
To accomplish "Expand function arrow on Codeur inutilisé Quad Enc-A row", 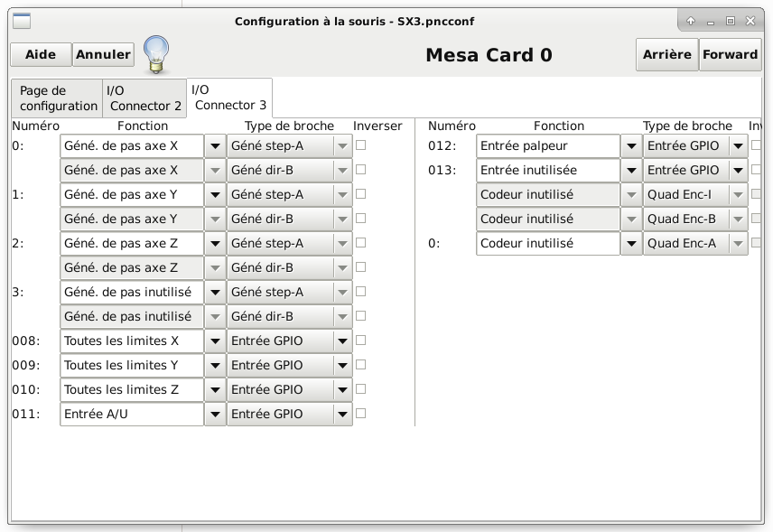I will pos(631,244).
